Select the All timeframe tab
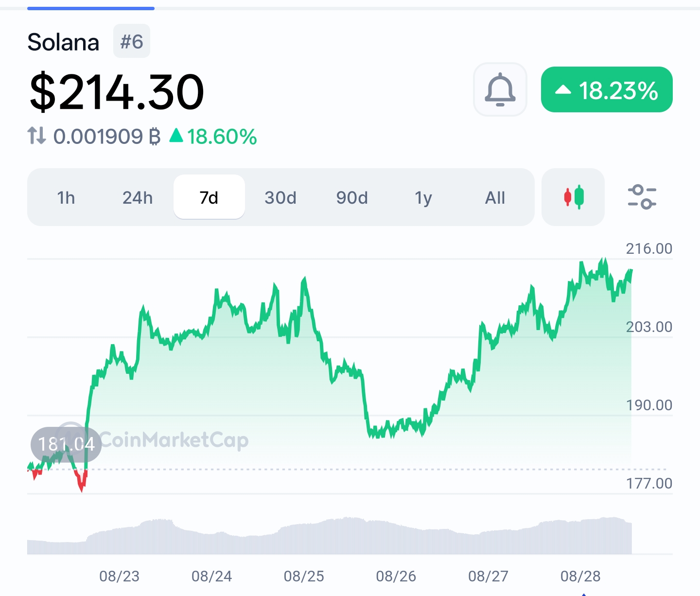 [495, 197]
